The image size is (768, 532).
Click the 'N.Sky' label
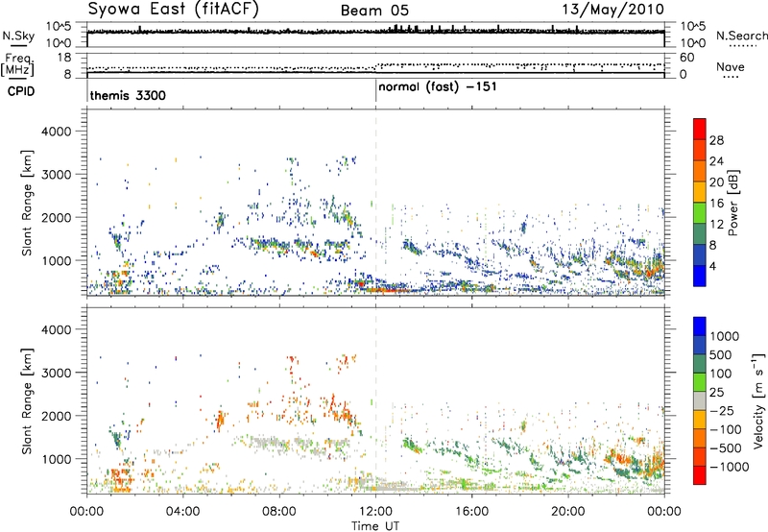pos(18,36)
